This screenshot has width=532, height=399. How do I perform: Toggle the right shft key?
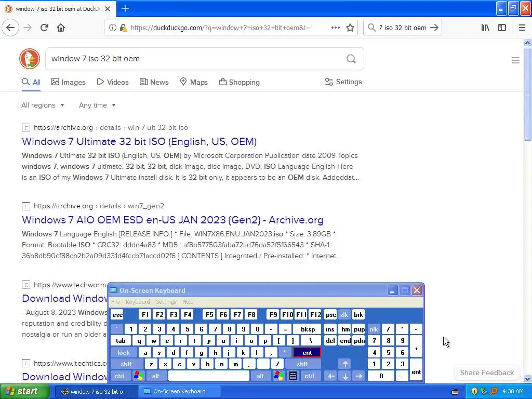coord(302,364)
